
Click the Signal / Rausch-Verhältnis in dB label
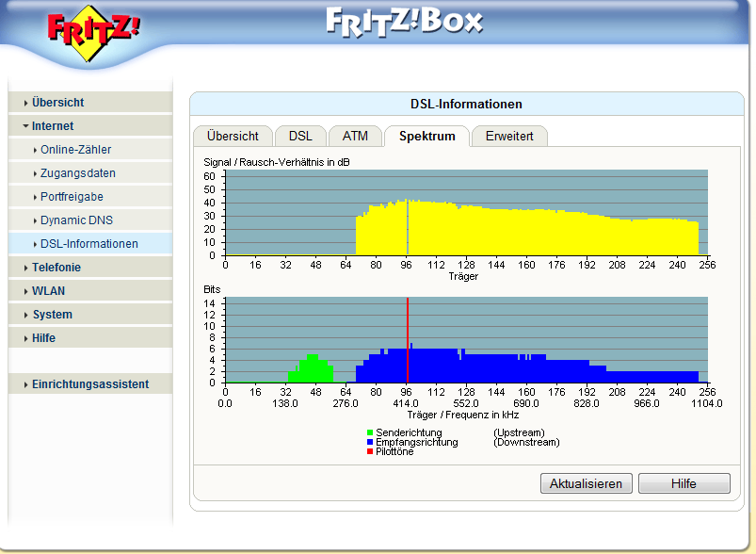[x=277, y=162]
